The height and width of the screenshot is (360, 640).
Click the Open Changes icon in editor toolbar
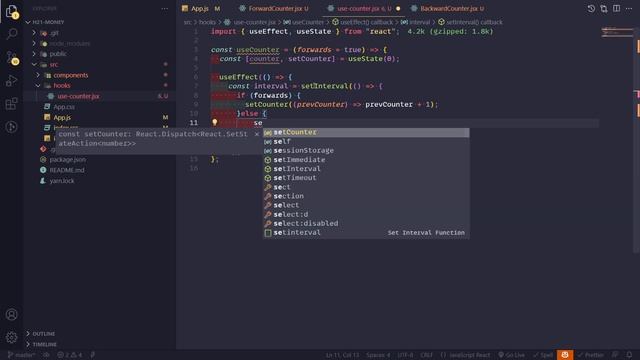604,9
